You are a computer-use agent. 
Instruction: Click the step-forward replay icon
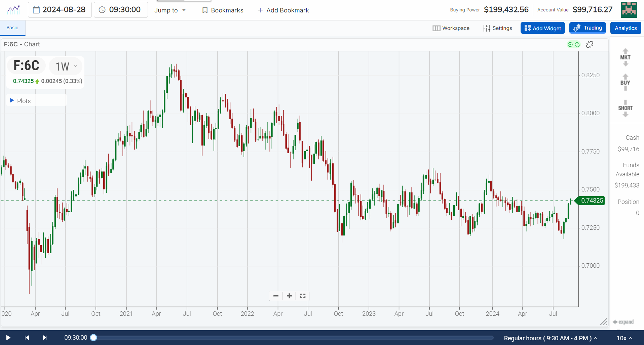coord(45,338)
